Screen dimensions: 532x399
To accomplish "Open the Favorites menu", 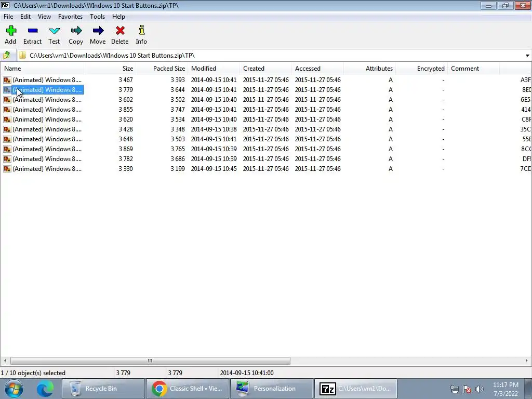I will 70,16.
